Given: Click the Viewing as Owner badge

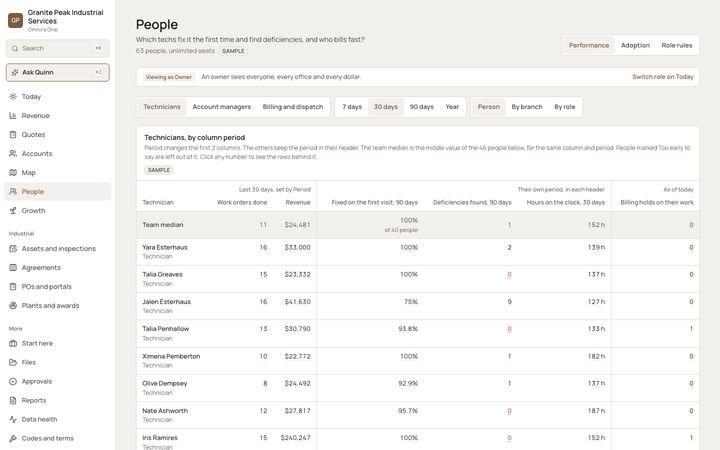Looking at the screenshot, I should tap(169, 77).
